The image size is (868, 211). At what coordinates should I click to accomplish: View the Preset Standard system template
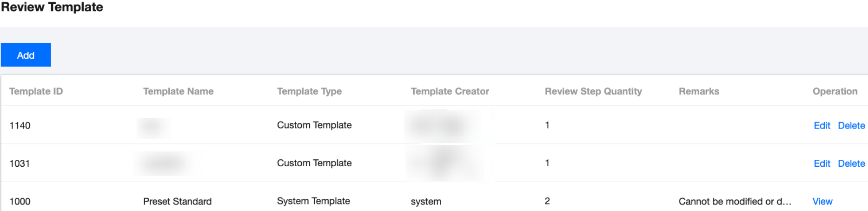pos(822,201)
